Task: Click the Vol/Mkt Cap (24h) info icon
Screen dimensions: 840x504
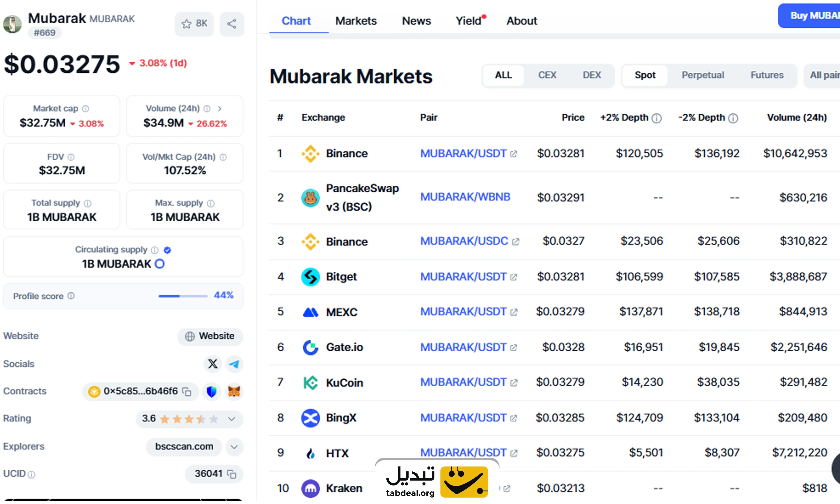Action: tap(223, 157)
